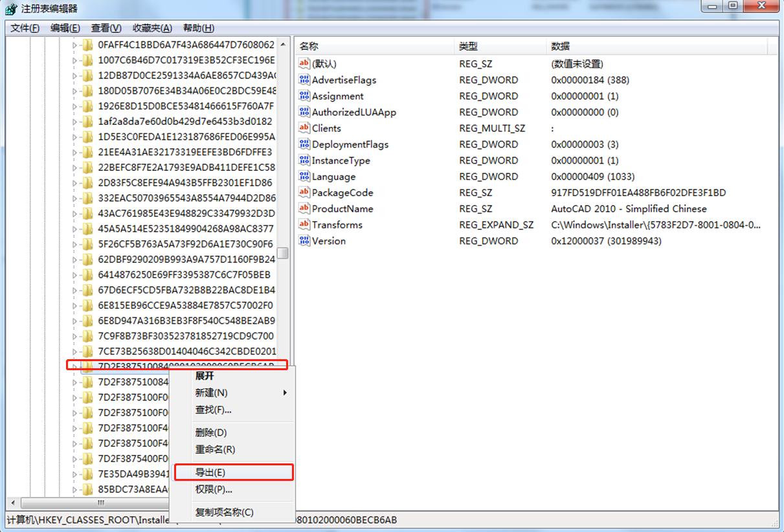The width and height of the screenshot is (784, 532).
Task: Click the Language DWORD icon
Action: point(304,176)
